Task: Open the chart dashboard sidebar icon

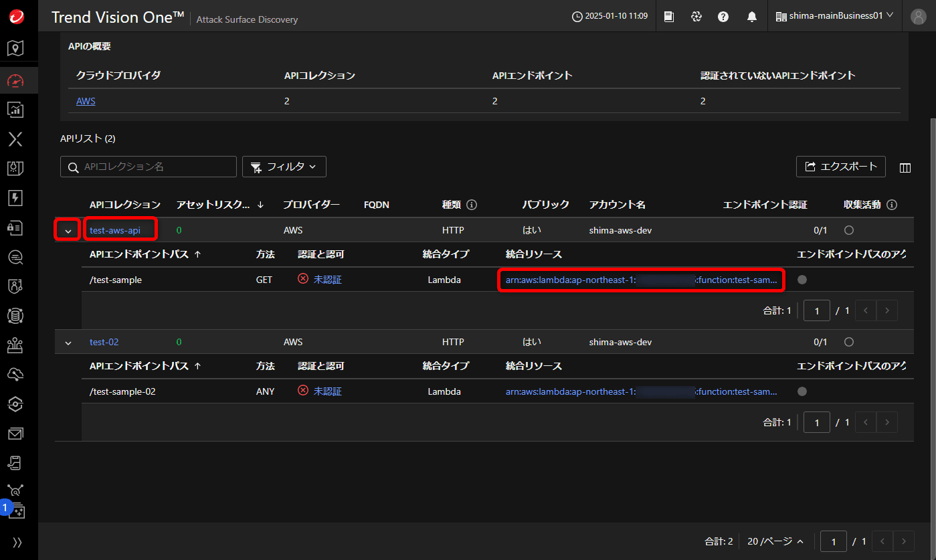Action: pos(15,110)
